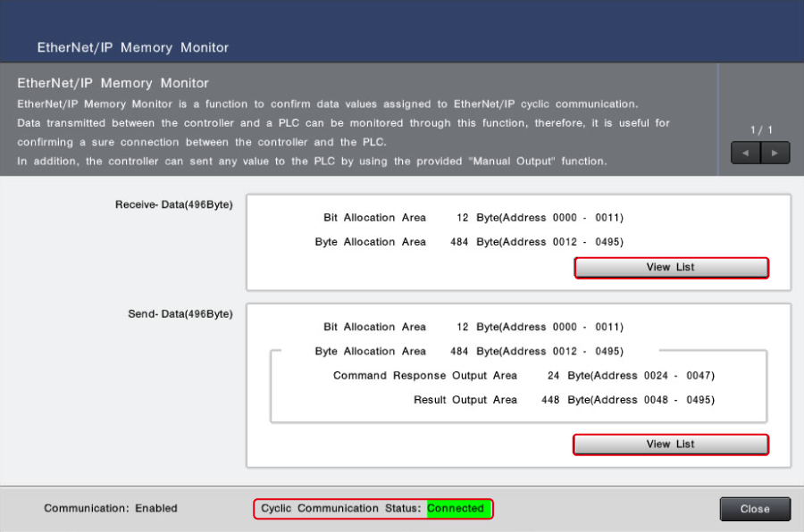Click the next page right arrow

pos(775,153)
